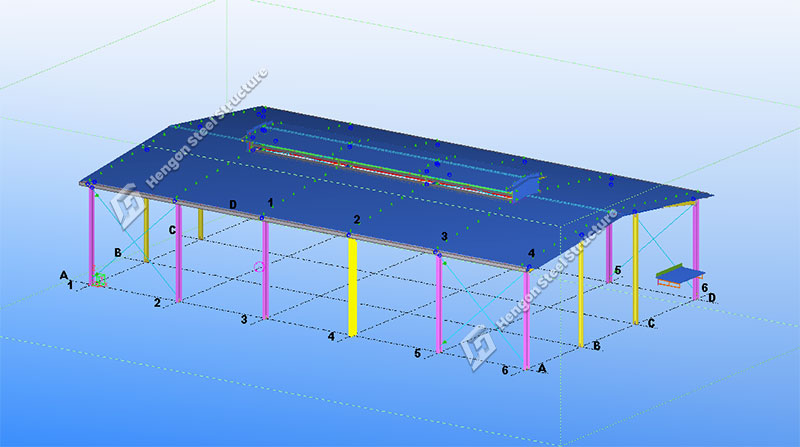The image size is (800, 447).
Task: Select the pink corner column at grid A-1
Action: pyautogui.click(x=92, y=235)
